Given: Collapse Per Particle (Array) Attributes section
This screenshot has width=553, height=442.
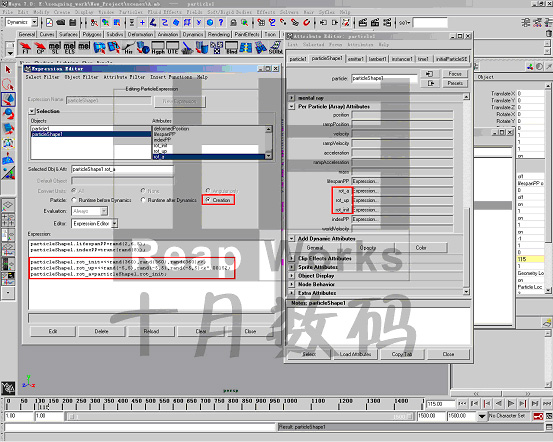Looking at the screenshot, I should (292, 106).
